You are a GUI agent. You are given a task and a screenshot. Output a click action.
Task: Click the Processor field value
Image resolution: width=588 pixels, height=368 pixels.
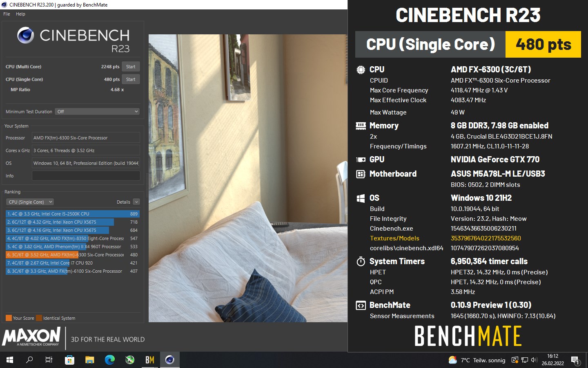[x=86, y=138]
